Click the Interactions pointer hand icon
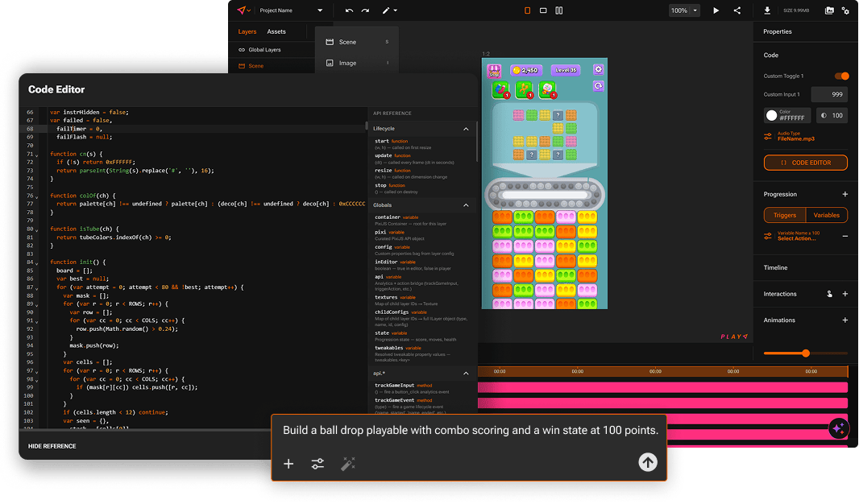 pos(829,294)
